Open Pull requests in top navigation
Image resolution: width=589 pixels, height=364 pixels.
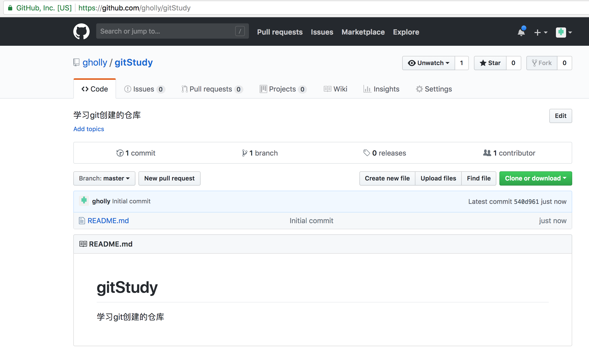click(280, 32)
